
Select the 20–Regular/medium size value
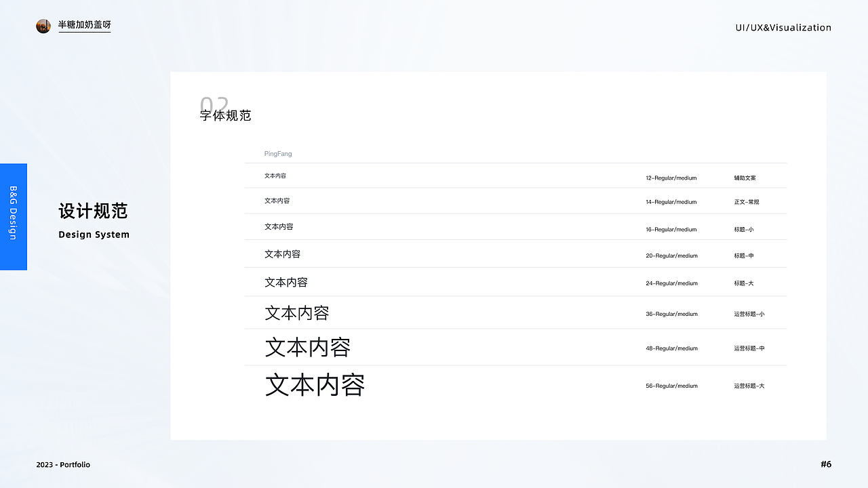click(671, 256)
